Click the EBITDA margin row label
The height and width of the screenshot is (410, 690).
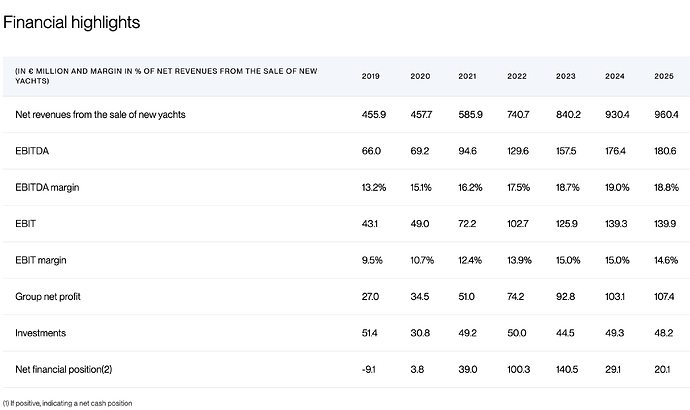coord(47,187)
